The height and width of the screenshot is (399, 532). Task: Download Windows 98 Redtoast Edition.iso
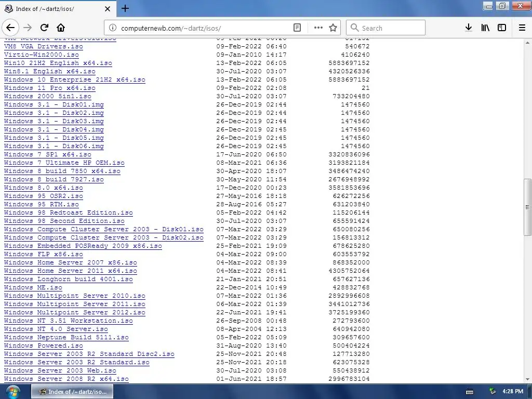(69, 212)
